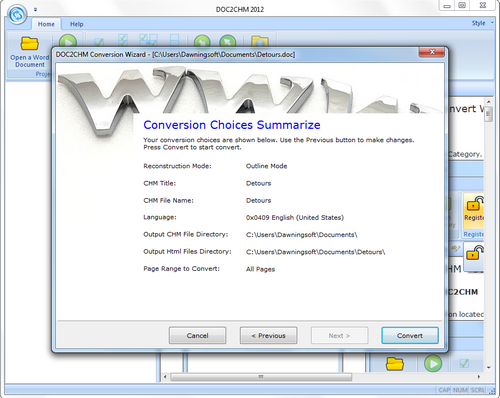
Task: Cancel the conversion wizard
Action: [x=197, y=335]
